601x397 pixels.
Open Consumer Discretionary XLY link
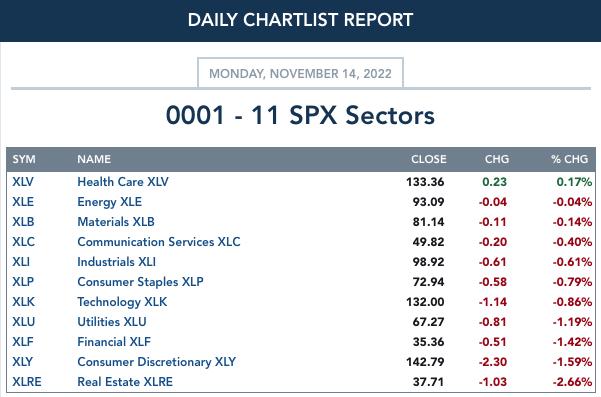(x=156, y=362)
